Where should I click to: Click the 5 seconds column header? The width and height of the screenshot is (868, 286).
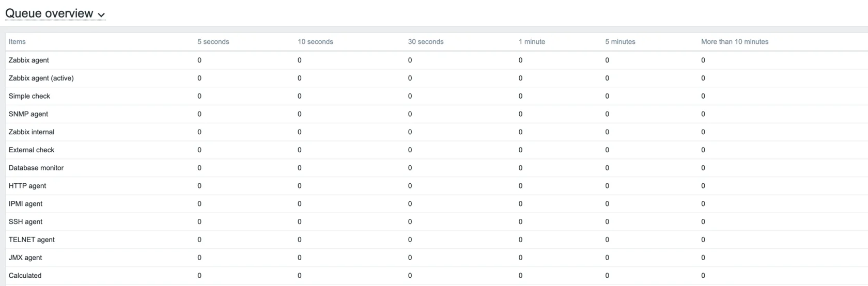[213, 42]
